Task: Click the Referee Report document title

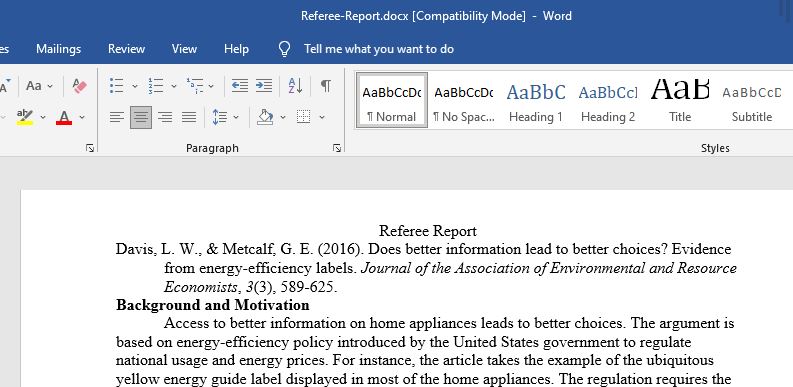Action: [428, 231]
